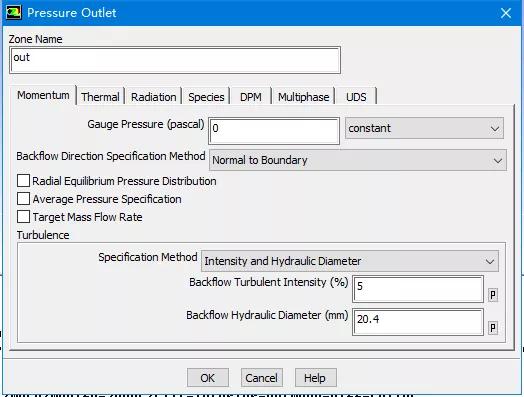This screenshot has width=524, height=397.
Task: Click parameter icon beside Backflow Turbulent Intensity
Action: (x=493, y=295)
